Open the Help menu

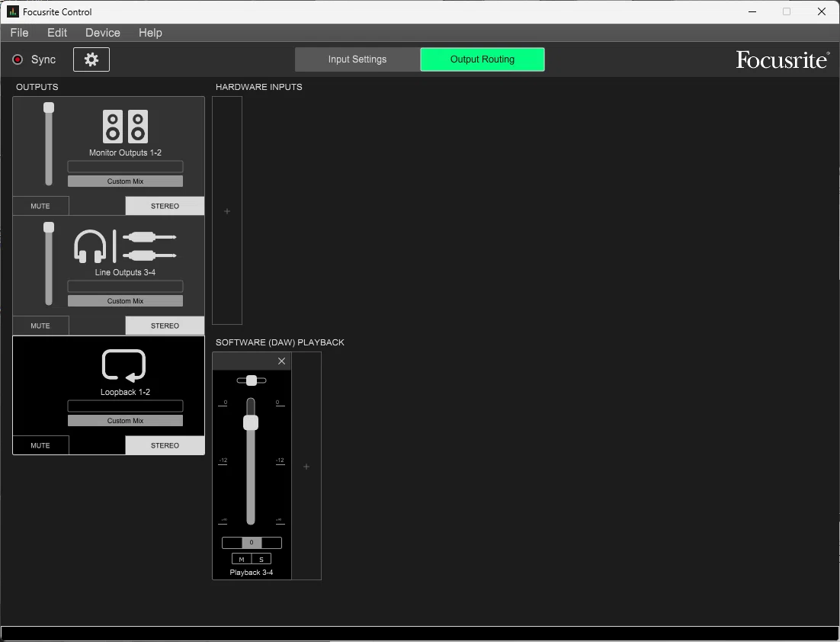150,33
